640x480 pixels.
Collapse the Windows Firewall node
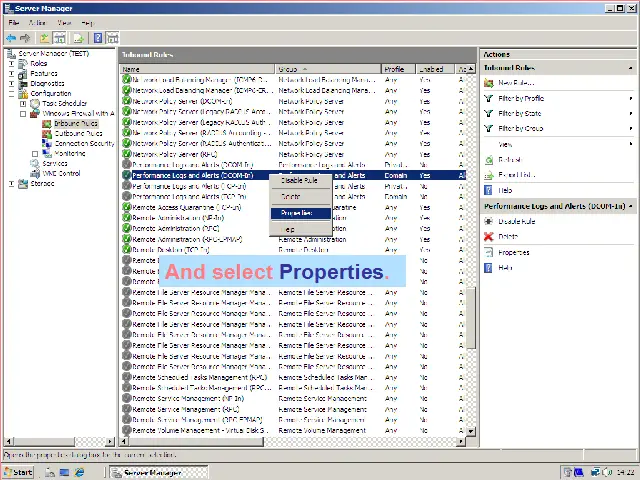click(x=23, y=113)
